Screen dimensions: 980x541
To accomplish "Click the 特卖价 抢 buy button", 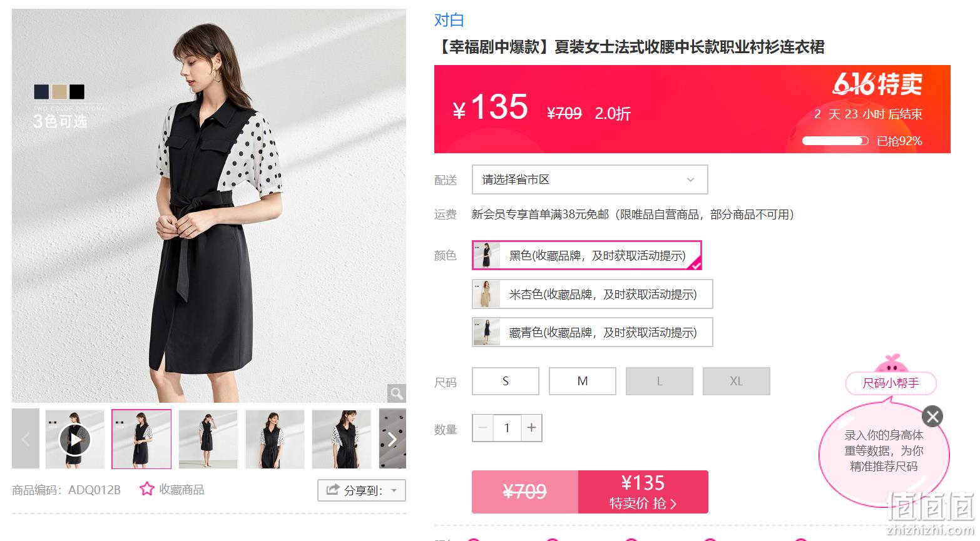I will [643, 492].
